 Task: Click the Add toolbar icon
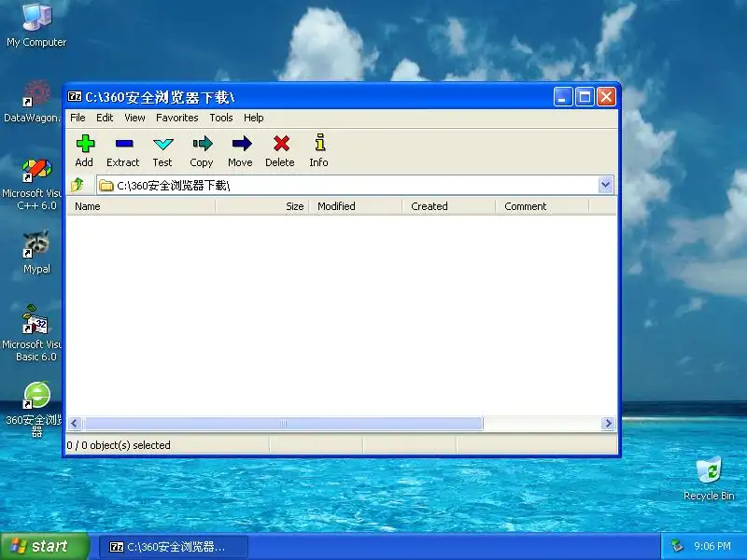[85, 150]
